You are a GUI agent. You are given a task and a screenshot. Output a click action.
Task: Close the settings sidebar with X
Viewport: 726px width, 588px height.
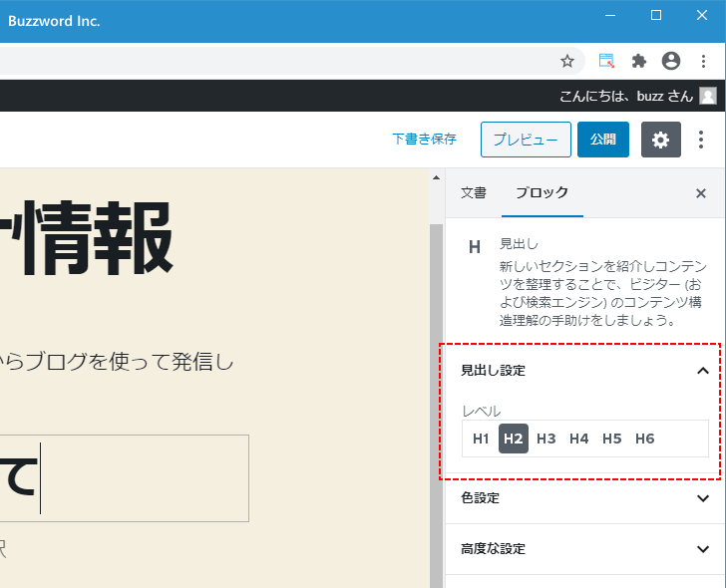pos(701,193)
